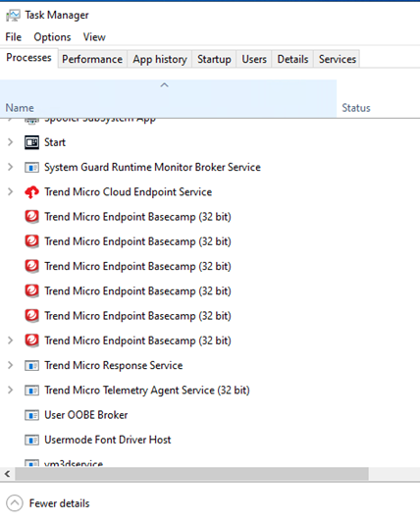Expand Trend Micro Cloud Endpoint Service
The image size is (420, 523).
11,191
